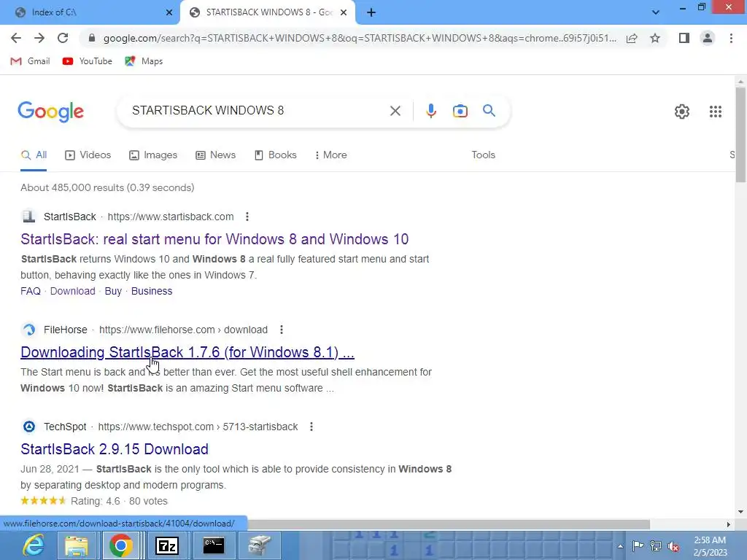Open a new tab with the plus button
This screenshot has width=747, height=560.
[371, 12]
